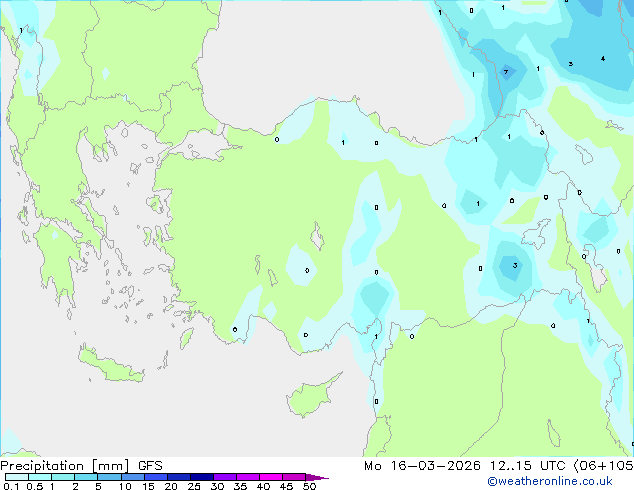Click the legend scale label '25'

pyautogui.click(x=194, y=486)
